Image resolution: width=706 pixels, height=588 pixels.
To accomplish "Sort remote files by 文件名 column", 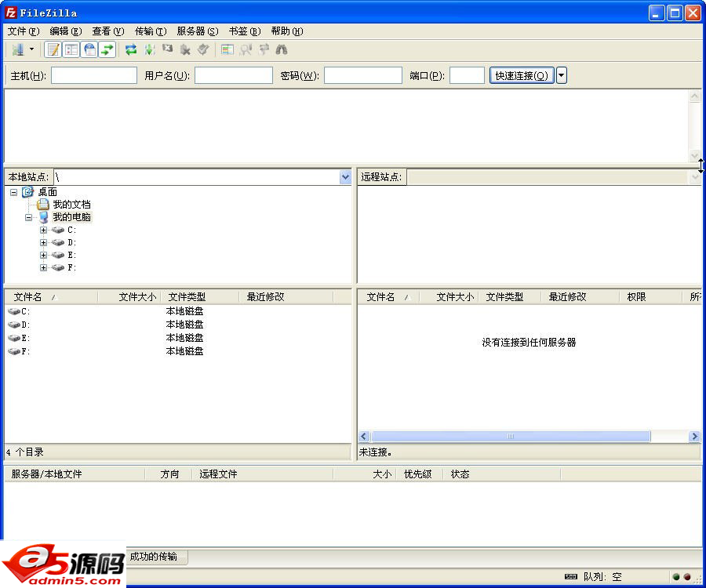I will click(x=389, y=297).
